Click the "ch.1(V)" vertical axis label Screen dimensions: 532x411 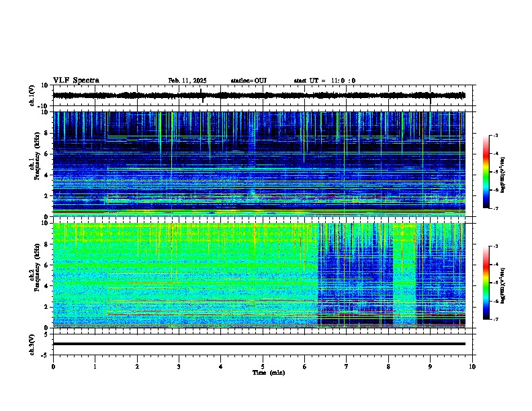click(x=32, y=95)
